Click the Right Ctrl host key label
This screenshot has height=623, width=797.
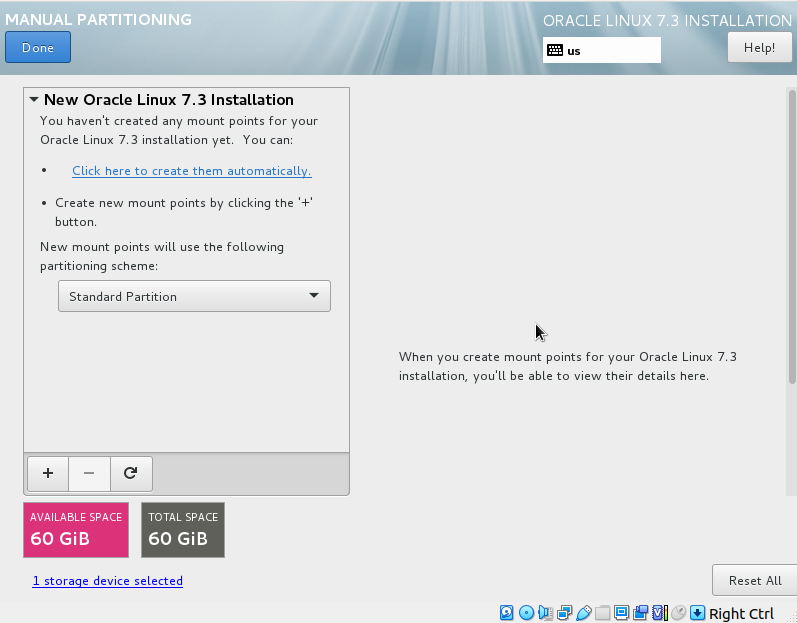pyautogui.click(x=741, y=614)
